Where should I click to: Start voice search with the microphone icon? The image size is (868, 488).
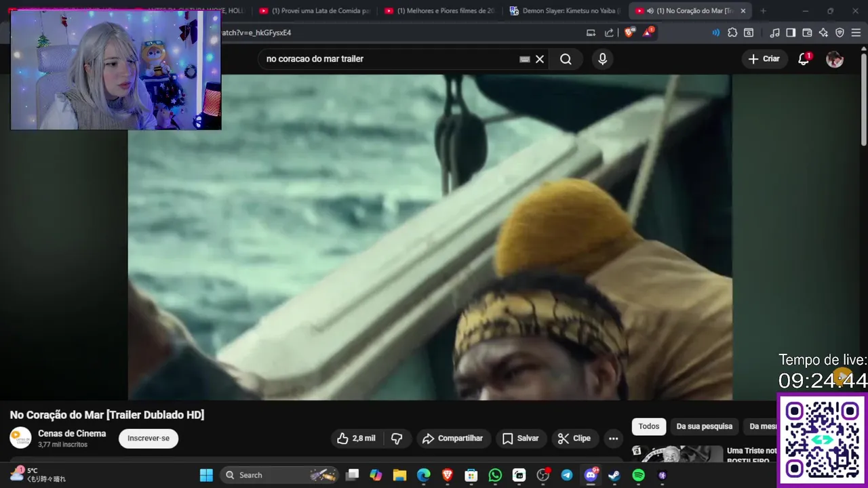602,59
